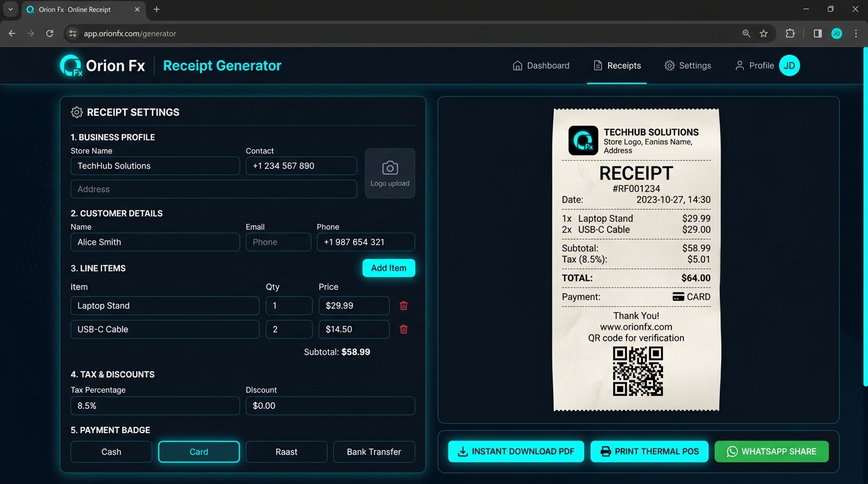This screenshot has height=484, width=868.
Task: Switch to the Receipts nav tab
Action: [617, 66]
